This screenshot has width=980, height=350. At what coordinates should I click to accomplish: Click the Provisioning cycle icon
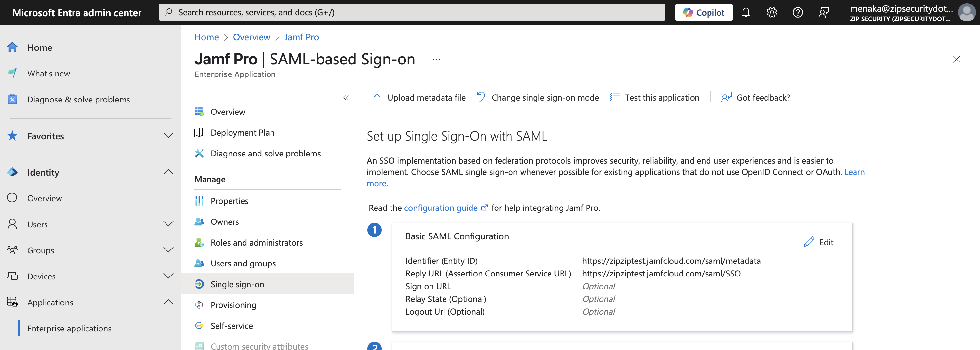coord(199,305)
